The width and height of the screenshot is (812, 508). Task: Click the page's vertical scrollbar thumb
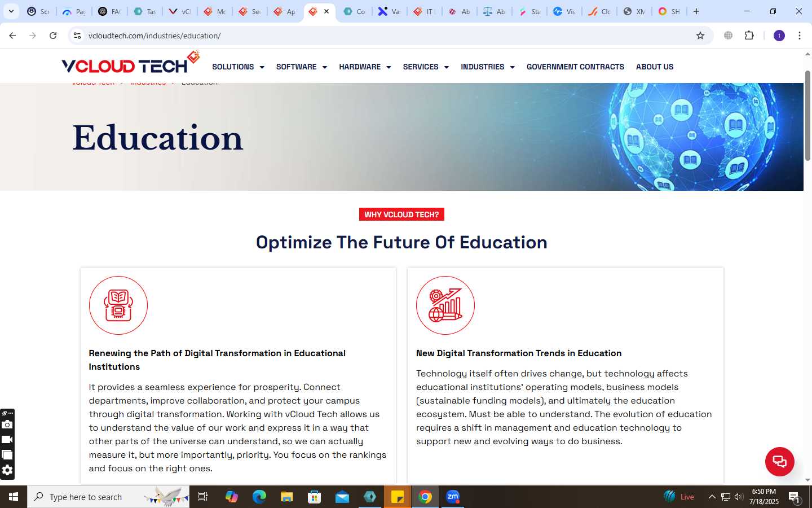point(807,115)
